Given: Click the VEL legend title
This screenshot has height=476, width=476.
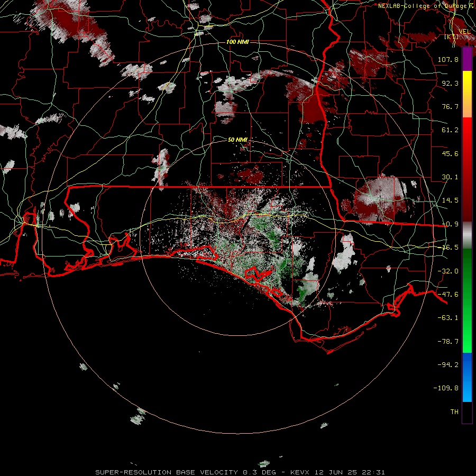Looking at the screenshot, I should pyautogui.click(x=464, y=32).
